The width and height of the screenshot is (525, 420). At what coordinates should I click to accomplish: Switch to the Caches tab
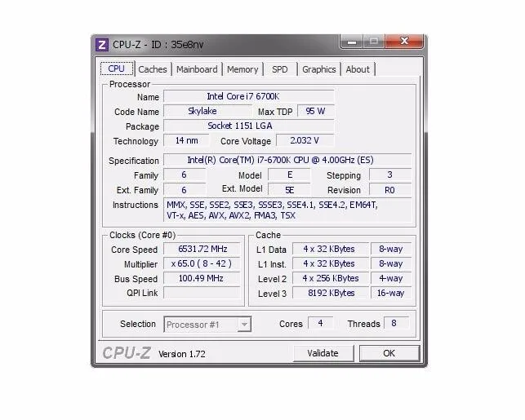point(153,69)
